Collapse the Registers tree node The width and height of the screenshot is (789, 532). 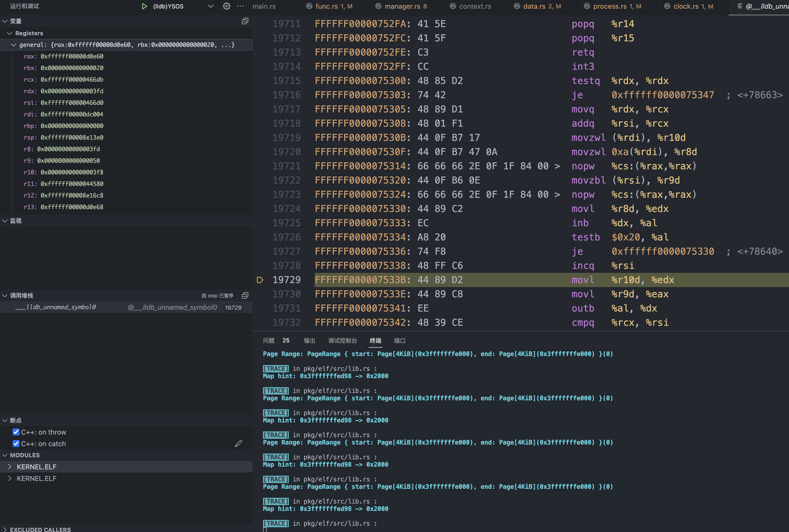coord(9,33)
